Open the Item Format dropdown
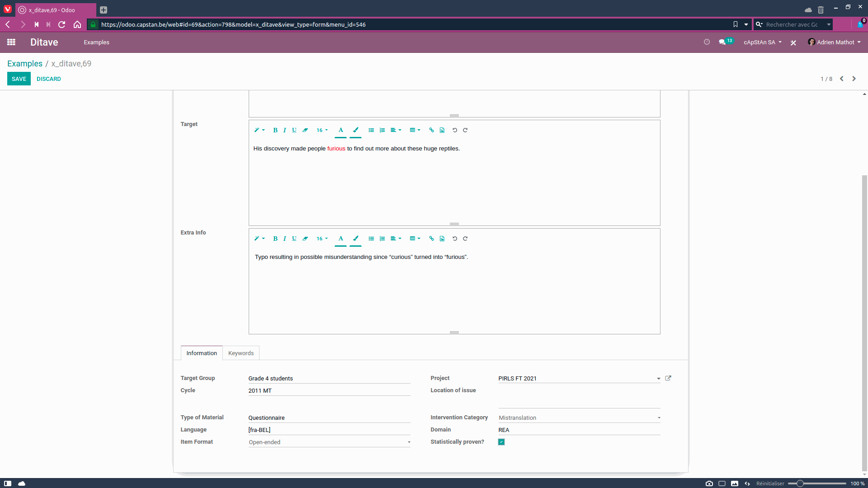Viewport: 868px width, 488px height. click(x=409, y=442)
